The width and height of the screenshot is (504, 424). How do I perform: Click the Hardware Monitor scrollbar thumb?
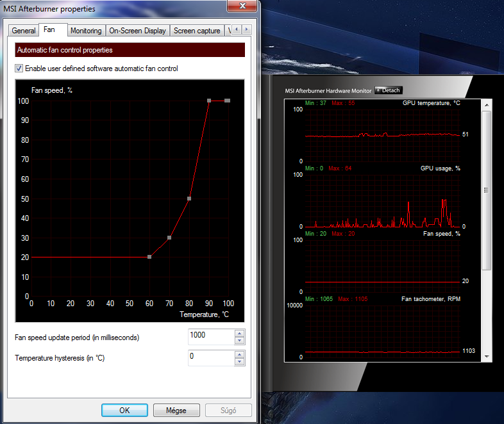click(486, 190)
